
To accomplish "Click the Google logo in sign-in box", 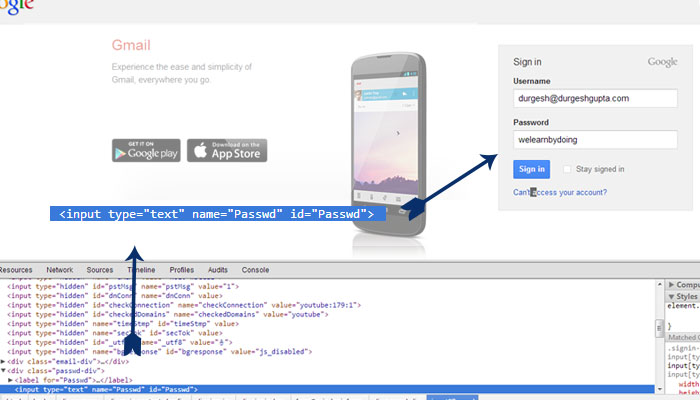I will pyautogui.click(x=662, y=62).
